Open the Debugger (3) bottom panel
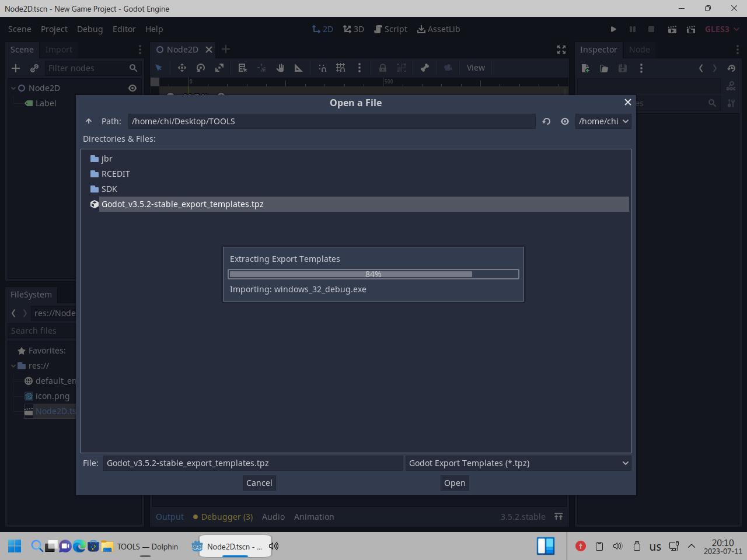Screen dimensions: 747x560 click(223, 517)
